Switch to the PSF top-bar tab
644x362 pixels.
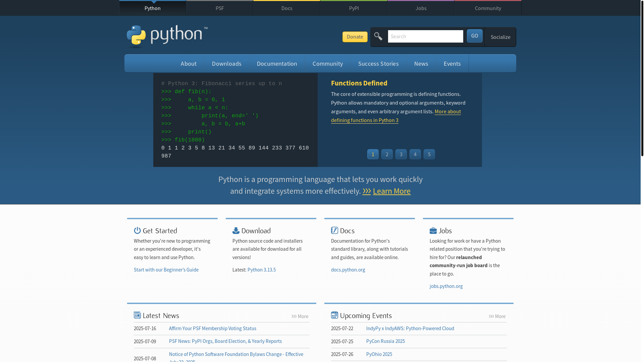(x=220, y=8)
